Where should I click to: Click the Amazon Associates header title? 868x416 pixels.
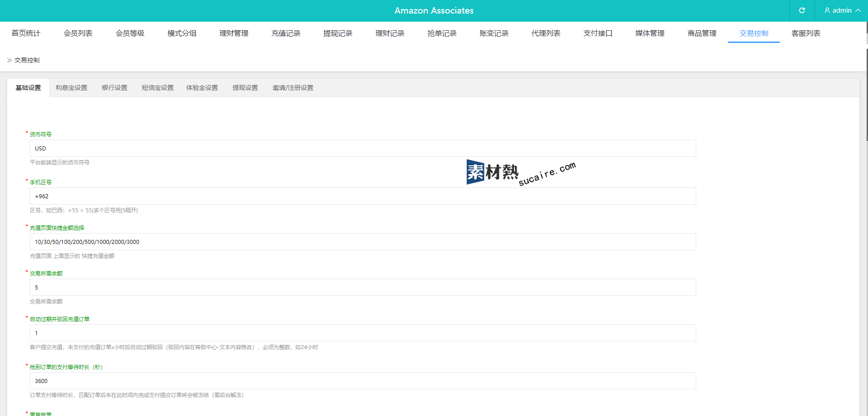(x=434, y=10)
